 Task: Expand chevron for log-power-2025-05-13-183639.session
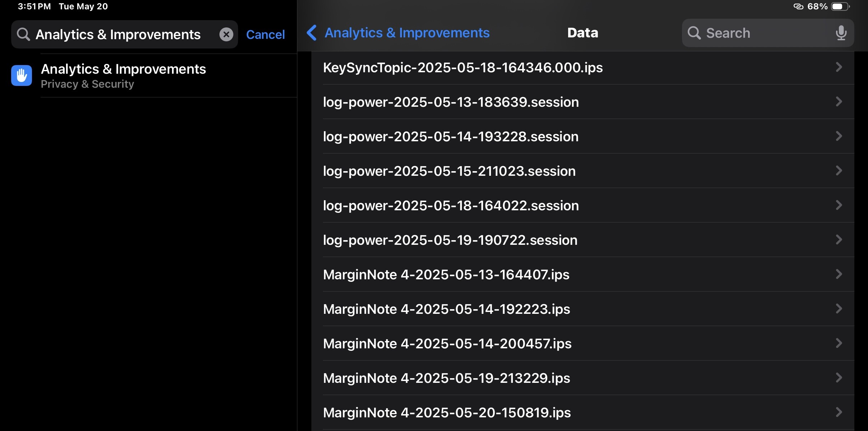point(839,102)
